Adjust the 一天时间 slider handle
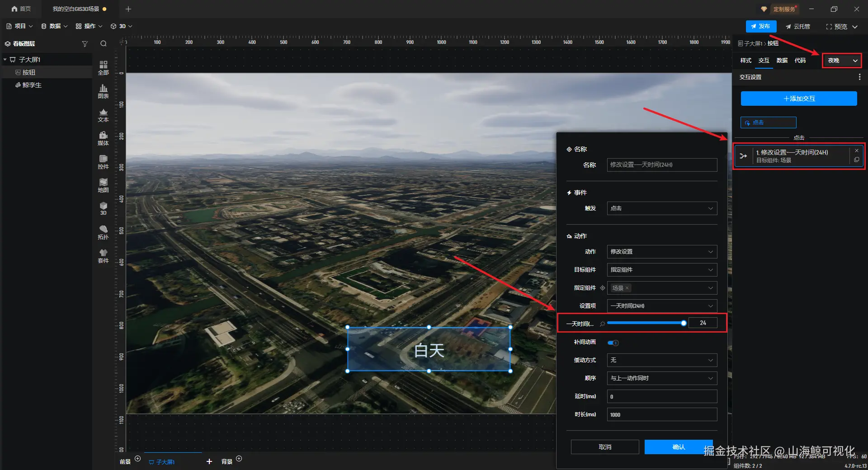The width and height of the screenshot is (868, 470). click(684, 323)
